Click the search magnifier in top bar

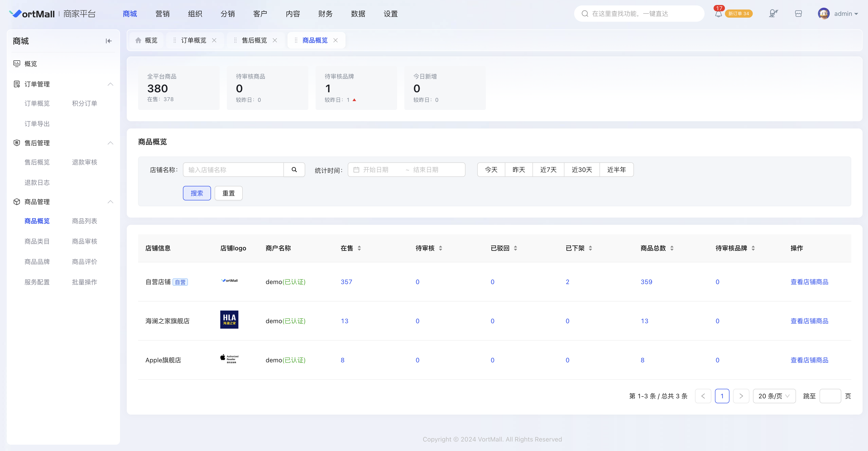coord(585,14)
